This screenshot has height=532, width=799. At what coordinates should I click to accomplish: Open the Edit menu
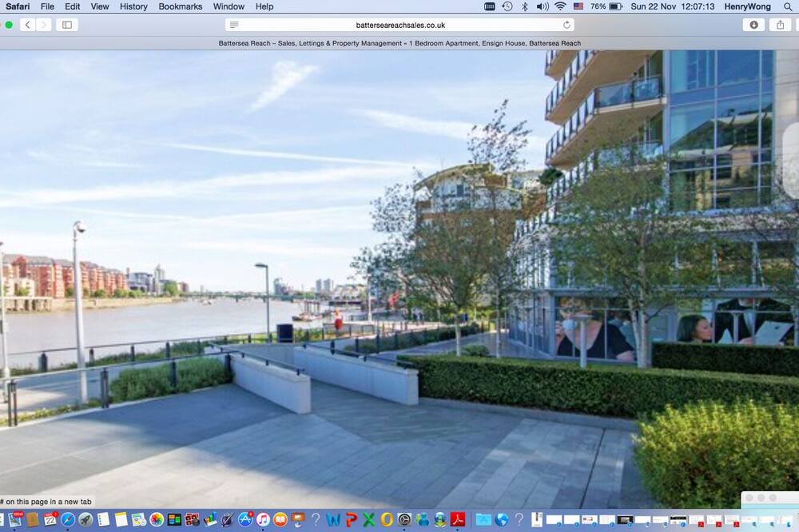[73, 6]
